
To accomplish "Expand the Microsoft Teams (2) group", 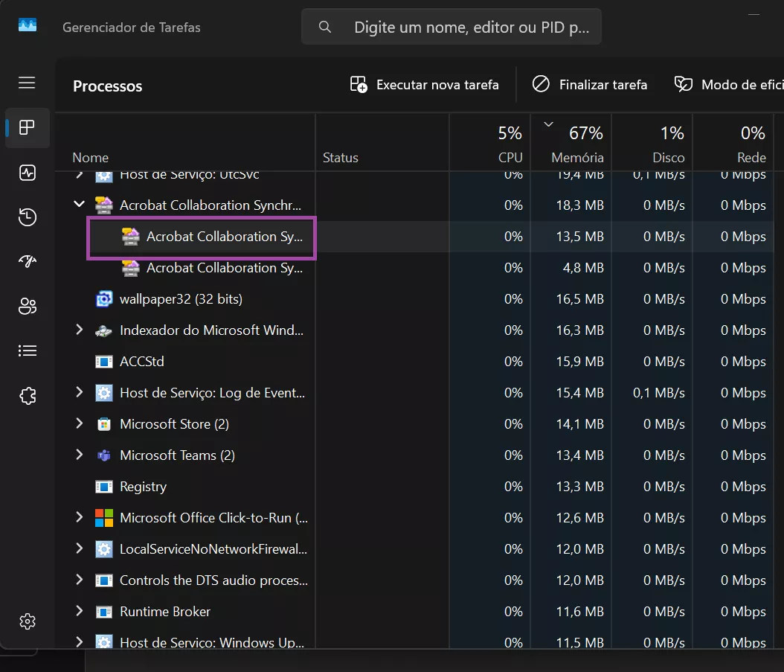I will (80, 455).
